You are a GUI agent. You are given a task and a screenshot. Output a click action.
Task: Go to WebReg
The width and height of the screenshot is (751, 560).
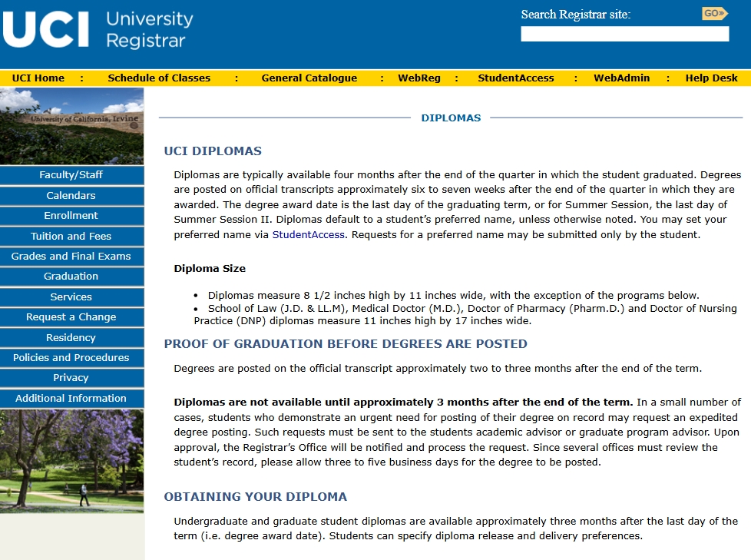419,78
